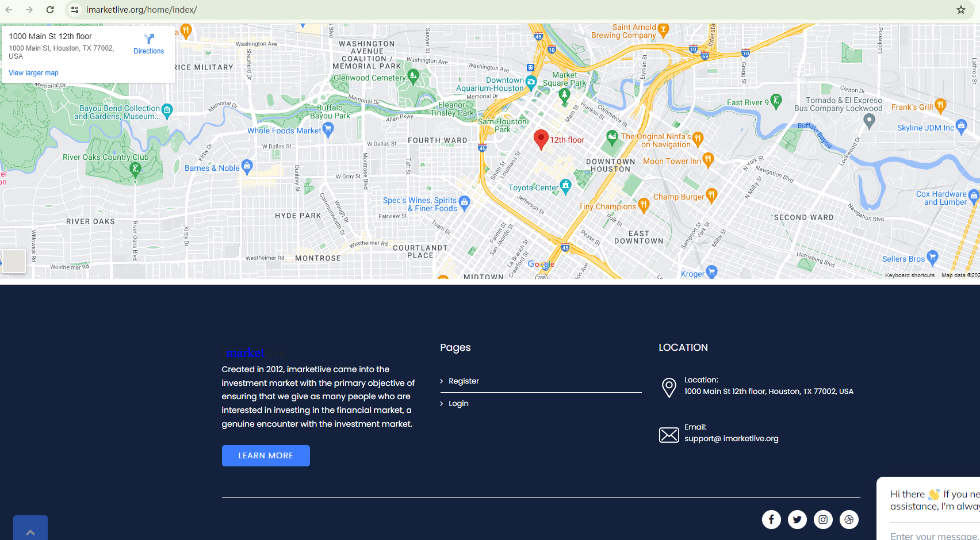Click View larger map link
The width and height of the screenshot is (980, 540).
coord(33,73)
